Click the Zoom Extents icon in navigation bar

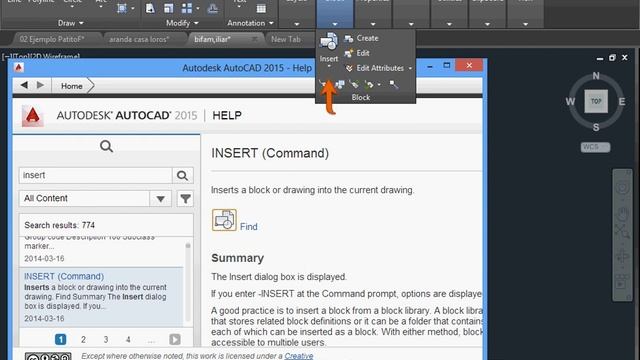(622, 232)
